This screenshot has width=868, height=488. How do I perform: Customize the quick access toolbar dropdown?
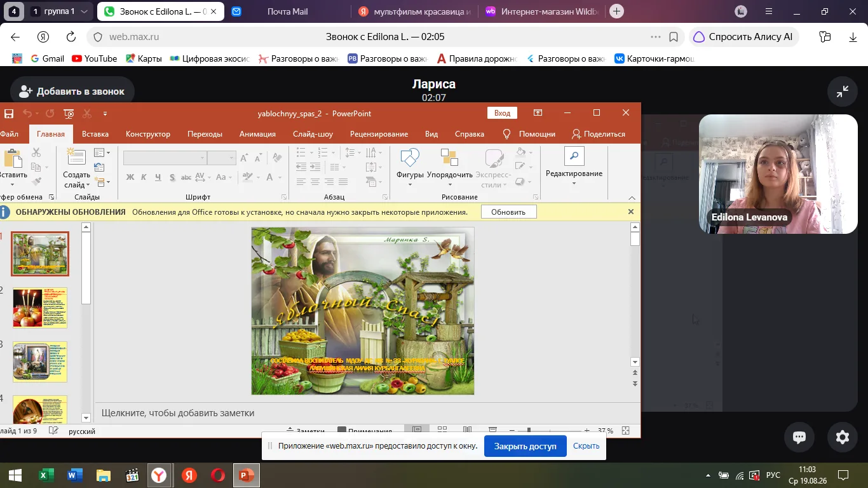105,114
